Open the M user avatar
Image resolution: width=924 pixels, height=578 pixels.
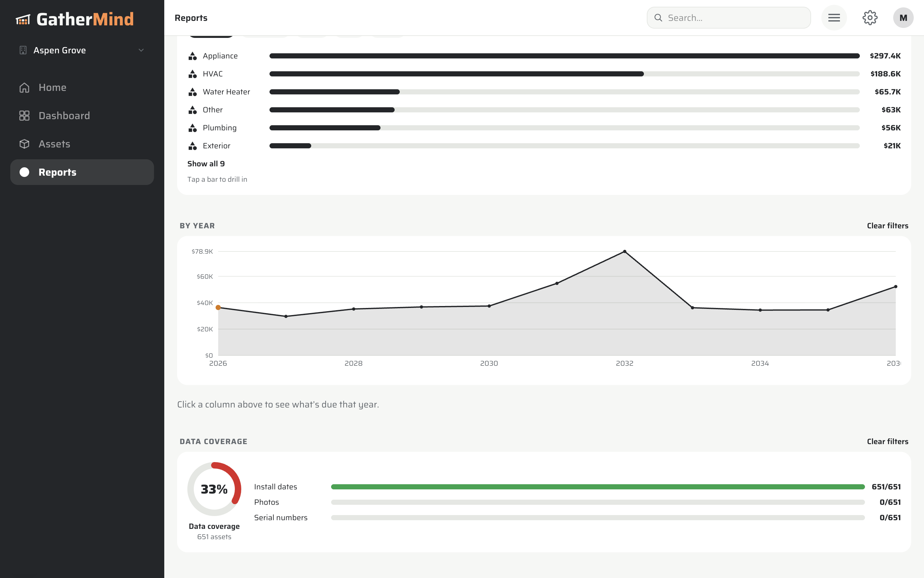point(903,18)
